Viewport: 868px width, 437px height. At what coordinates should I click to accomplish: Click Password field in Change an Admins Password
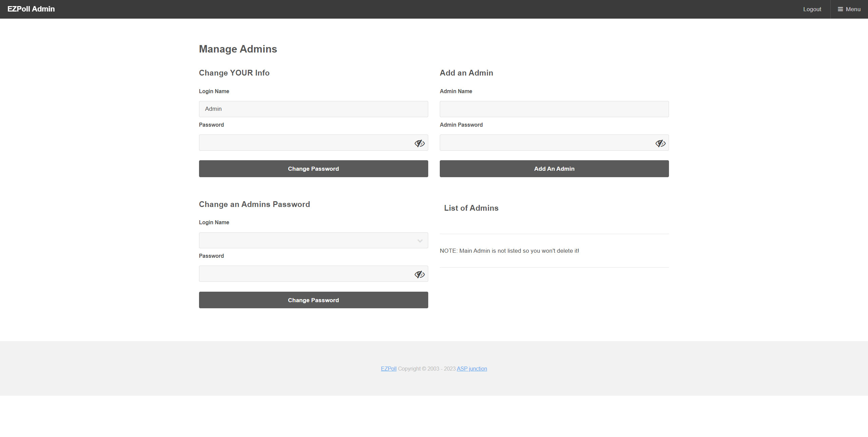pos(305,274)
